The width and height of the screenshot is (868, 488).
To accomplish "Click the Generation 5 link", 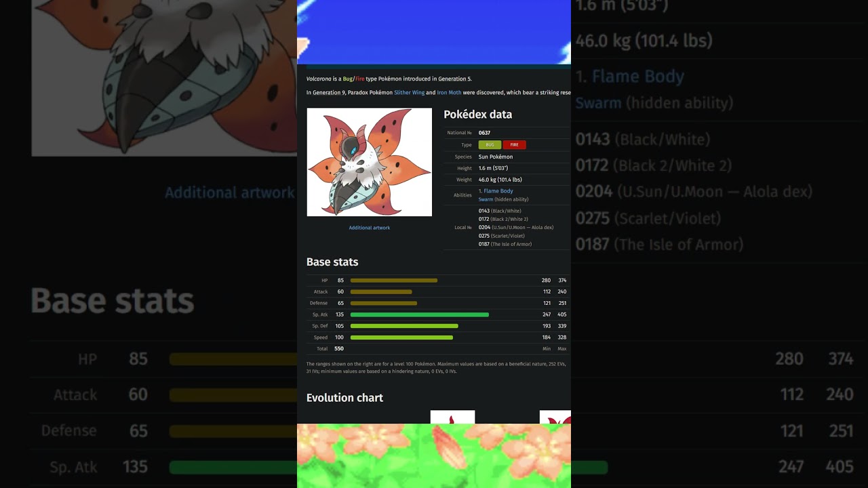I will coord(454,79).
